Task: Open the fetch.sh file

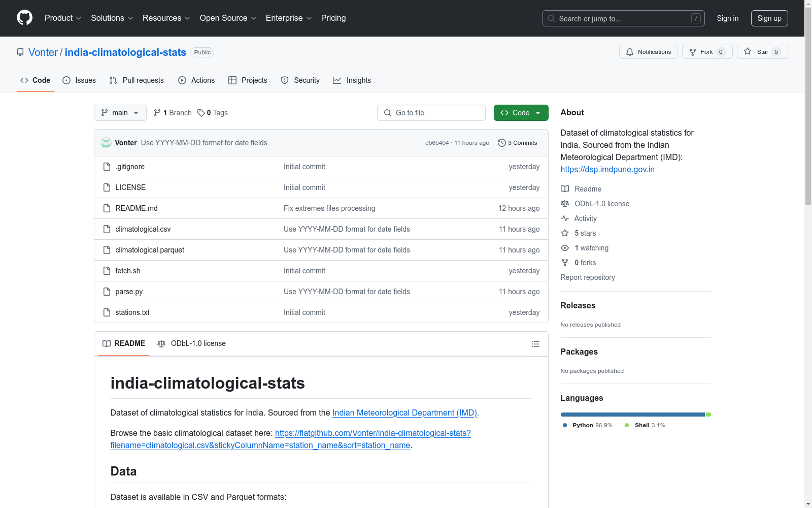Action: [128, 271]
